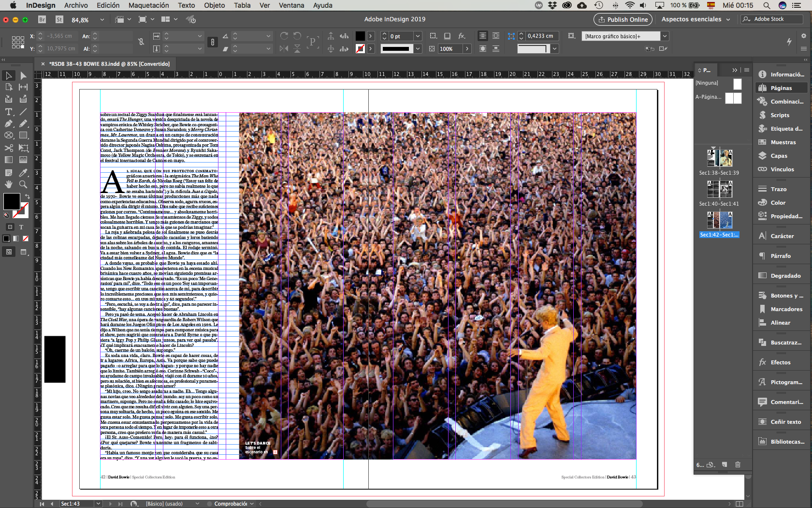The height and width of the screenshot is (508, 812).
Task: Toggle constrain proportions for scaling chain link
Action: [213, 42]
